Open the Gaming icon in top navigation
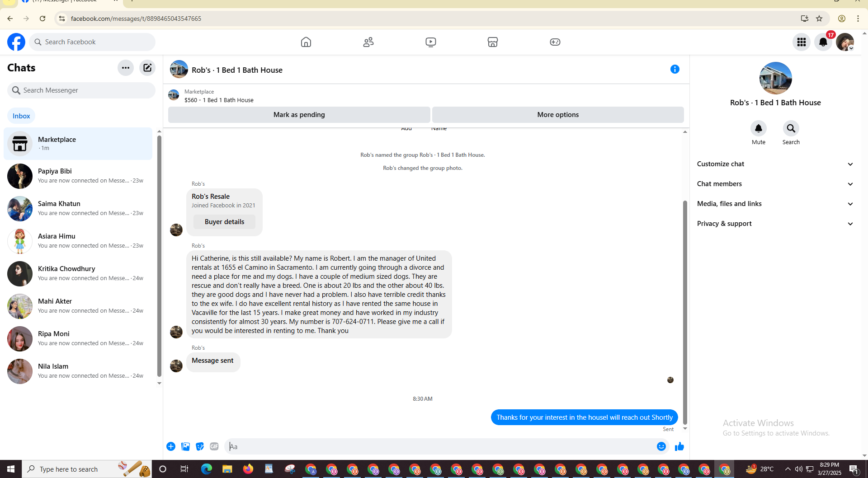This screenshot has height=478, width=868. pos(555,42)
